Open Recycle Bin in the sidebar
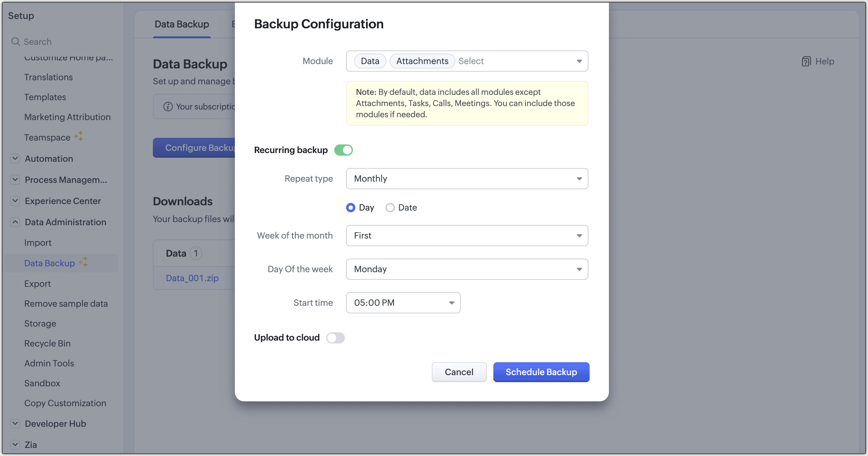Screen dimensions: 868x456 pyautogui.click(x=47, y=343)
